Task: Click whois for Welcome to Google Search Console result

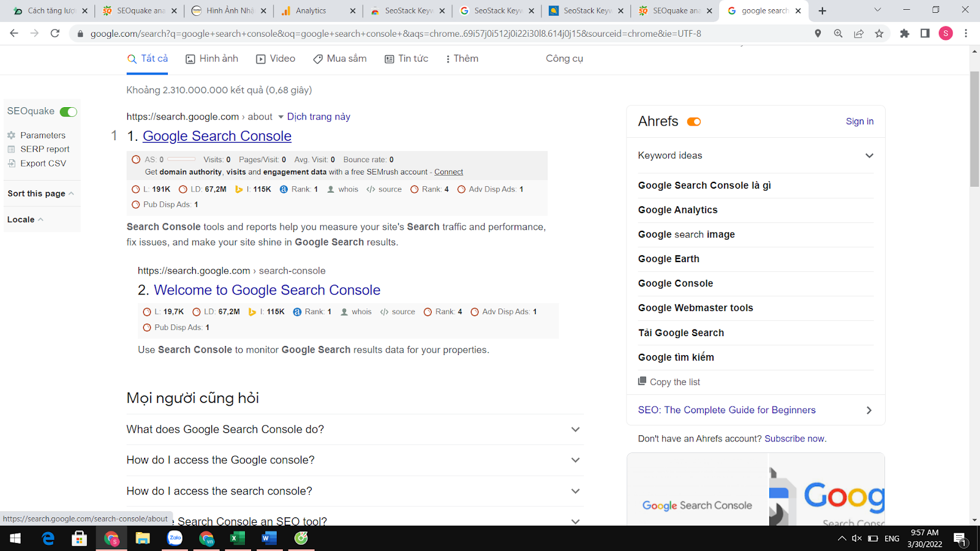Action: point(356,312)
